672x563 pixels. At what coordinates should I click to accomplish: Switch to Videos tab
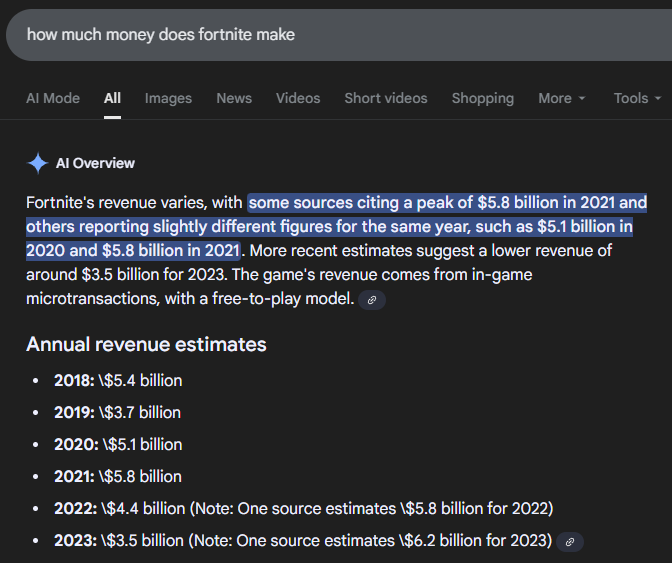(x=298, y=99)
